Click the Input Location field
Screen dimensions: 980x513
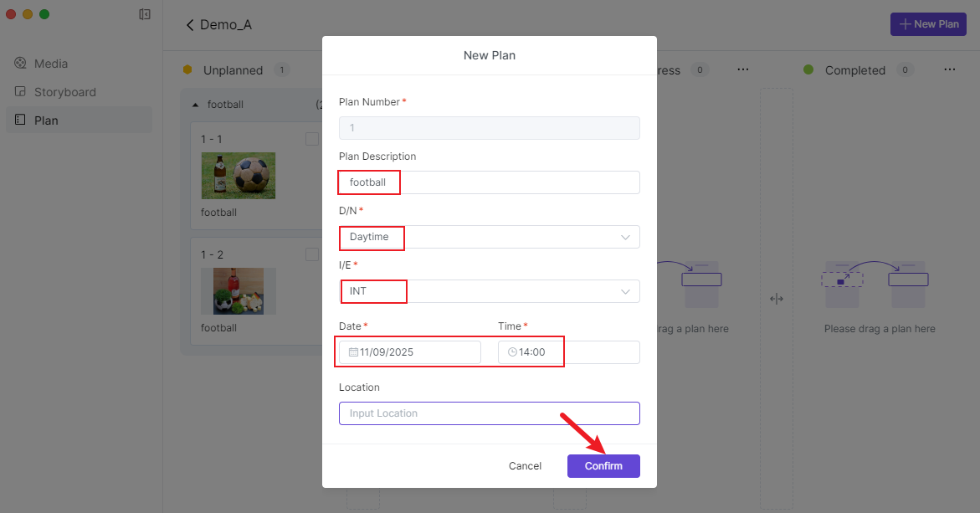489,413
